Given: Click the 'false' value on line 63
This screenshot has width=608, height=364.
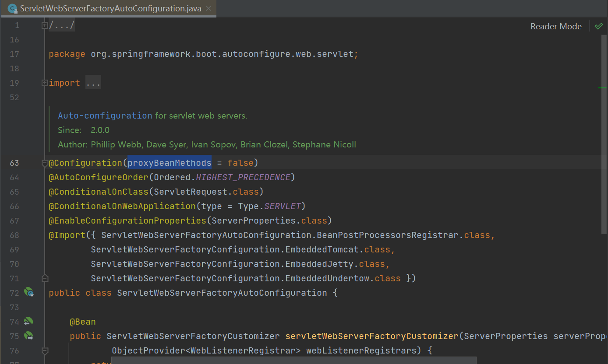Looking at the screenshot, I should [x=240, y=163].
